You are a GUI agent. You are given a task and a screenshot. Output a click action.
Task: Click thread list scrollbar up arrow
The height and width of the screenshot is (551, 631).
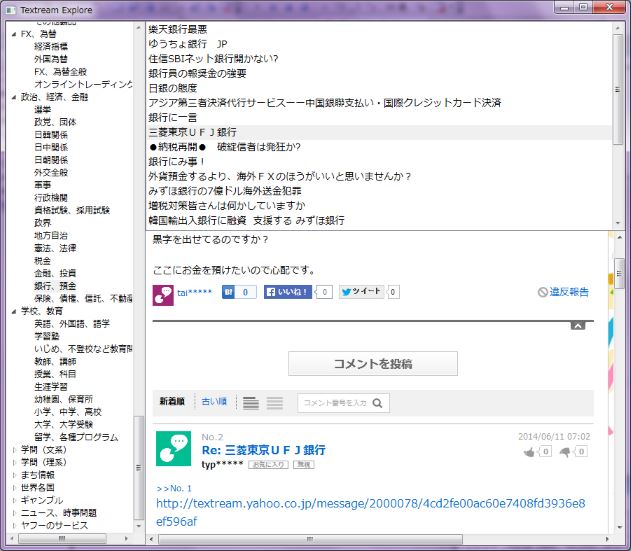click(618, 28)
